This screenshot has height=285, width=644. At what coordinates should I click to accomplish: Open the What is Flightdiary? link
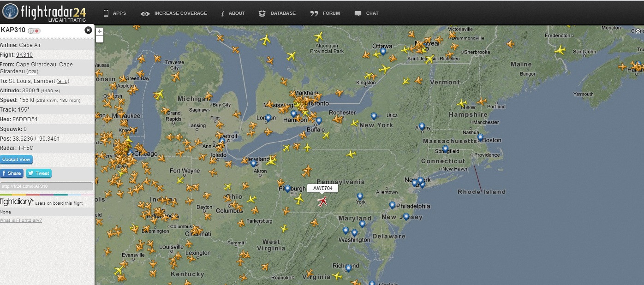21,220
